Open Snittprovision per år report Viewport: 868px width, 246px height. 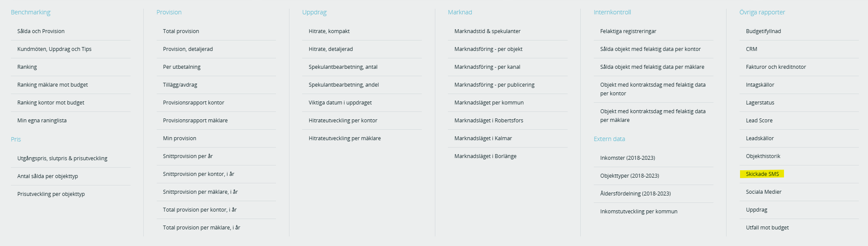pyautogui.click(x=188, y=156)
